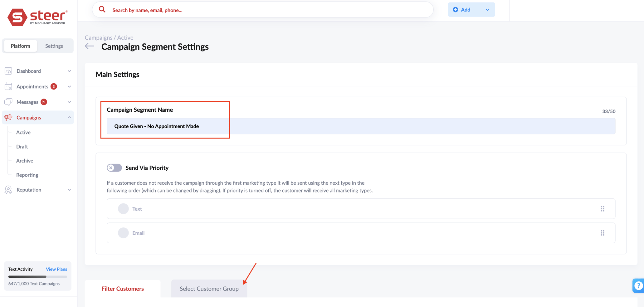Toggle the Email marketing type circle
Image resolution: width=644 pixels, height=307 pixels.
tap(123, 233)
